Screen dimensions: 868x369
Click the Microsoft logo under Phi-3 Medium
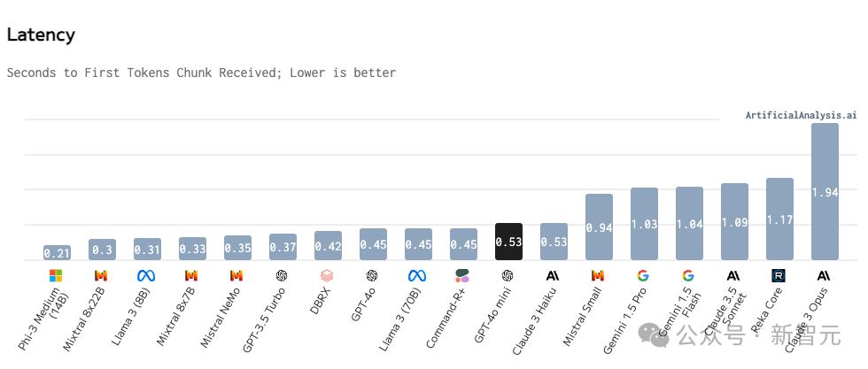pyautogui.click(x=57, y=276)
